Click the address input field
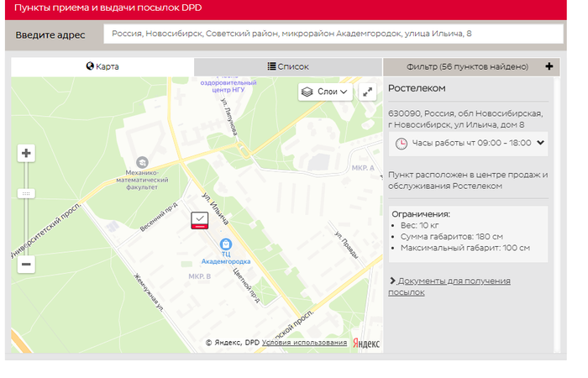Screen dimensions: 588x378 333,34
